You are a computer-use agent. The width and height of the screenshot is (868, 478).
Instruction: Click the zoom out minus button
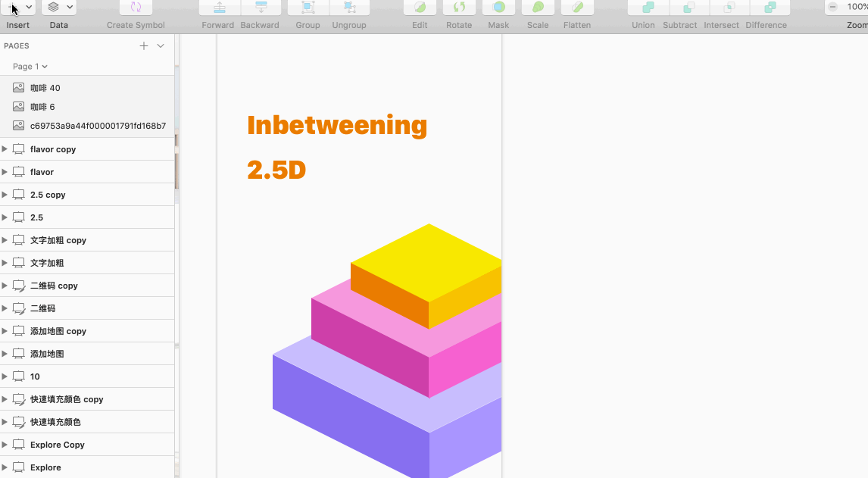pyautogui.click(x=833, y=7)
